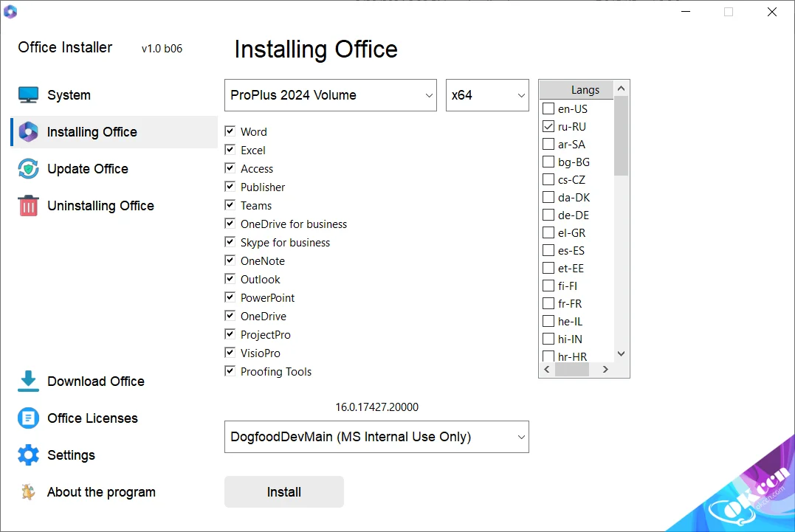Tick the el-GR language checkbox
The image size is (795, 532).
(x=548, y=232)
